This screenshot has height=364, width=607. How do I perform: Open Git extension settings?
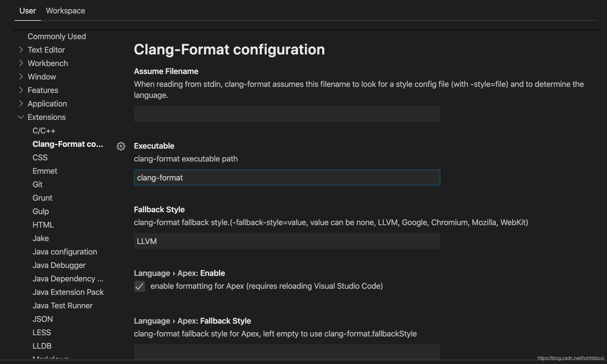point(37,184)
